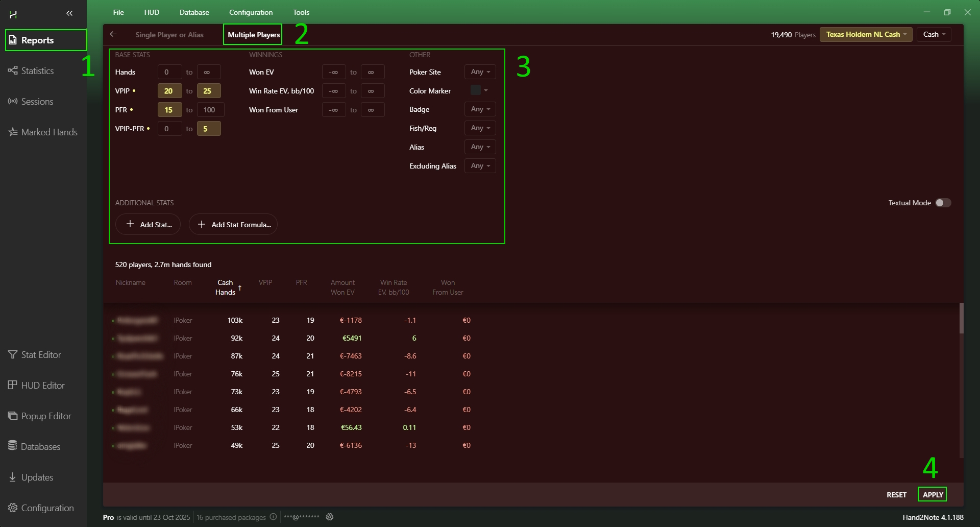Open the HUD Editor icon
This screenshot has width=980, height=527.
point(13,385)
